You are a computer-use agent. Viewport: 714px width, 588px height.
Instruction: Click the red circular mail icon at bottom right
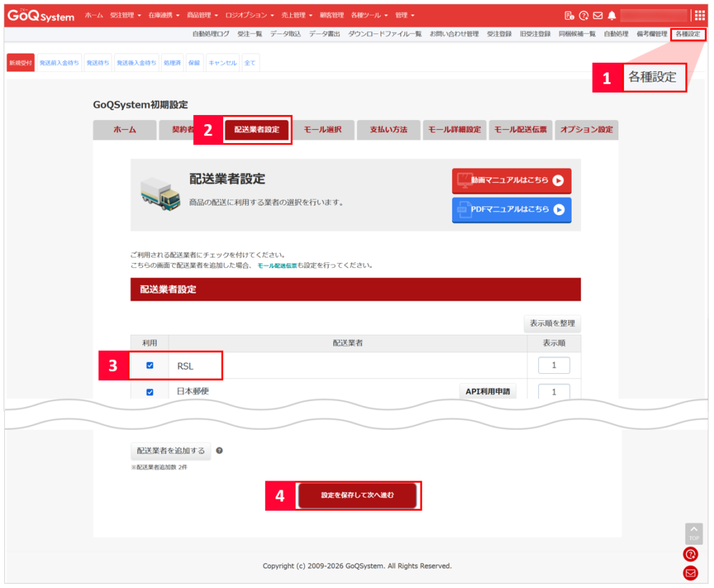coord(691,573)
